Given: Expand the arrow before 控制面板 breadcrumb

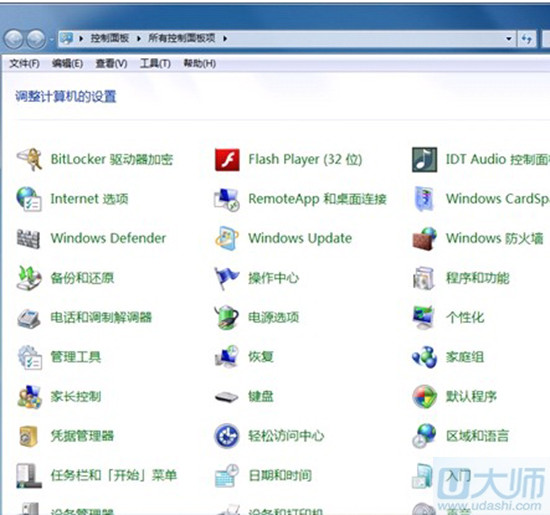Looking at the screenshot, I should point(81,38).
